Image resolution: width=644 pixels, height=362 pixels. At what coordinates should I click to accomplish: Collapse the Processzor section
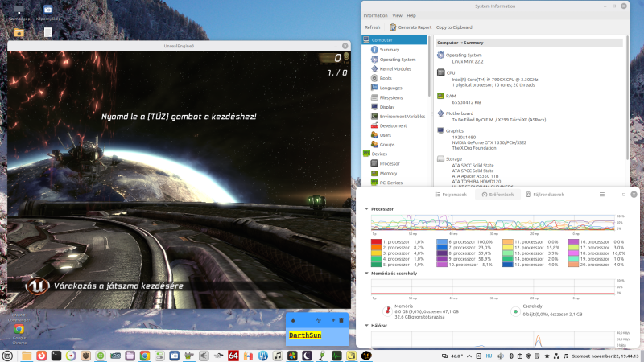click(367, 209)
